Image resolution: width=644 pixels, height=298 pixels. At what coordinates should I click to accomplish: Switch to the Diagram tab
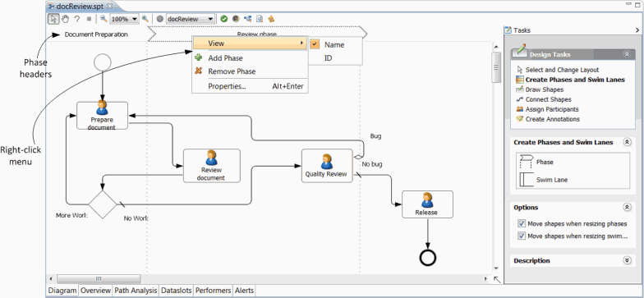click(62, 291)
